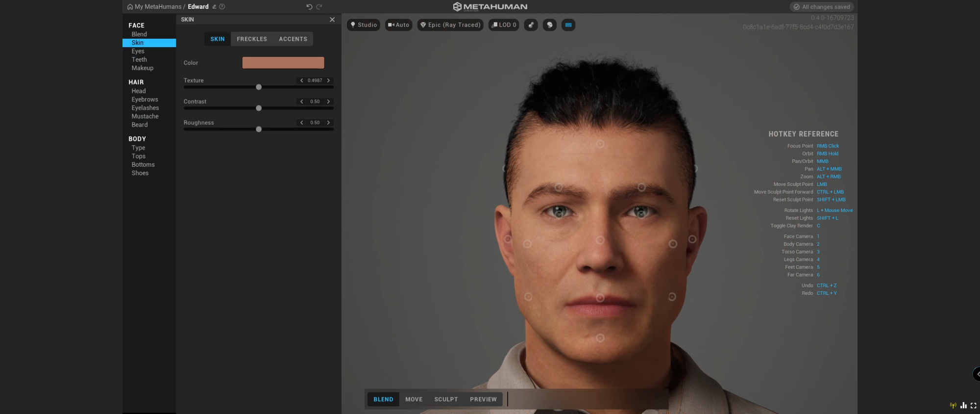The image size is (980, 414).
Task: Select Eyelashes under HAIR
Action: point(145,108)
